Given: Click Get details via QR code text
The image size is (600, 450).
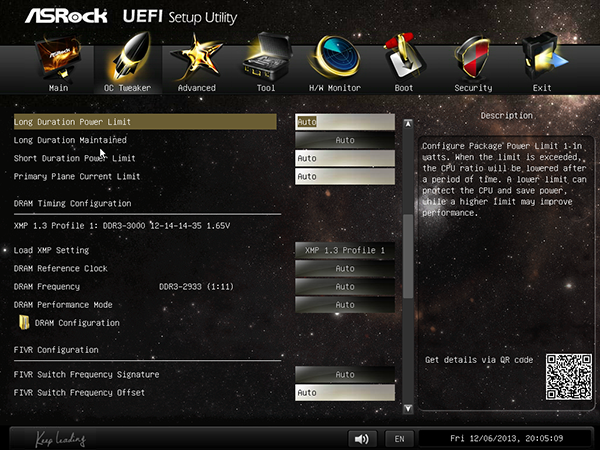Looking at the screenshot, I should tap(479, 360).
